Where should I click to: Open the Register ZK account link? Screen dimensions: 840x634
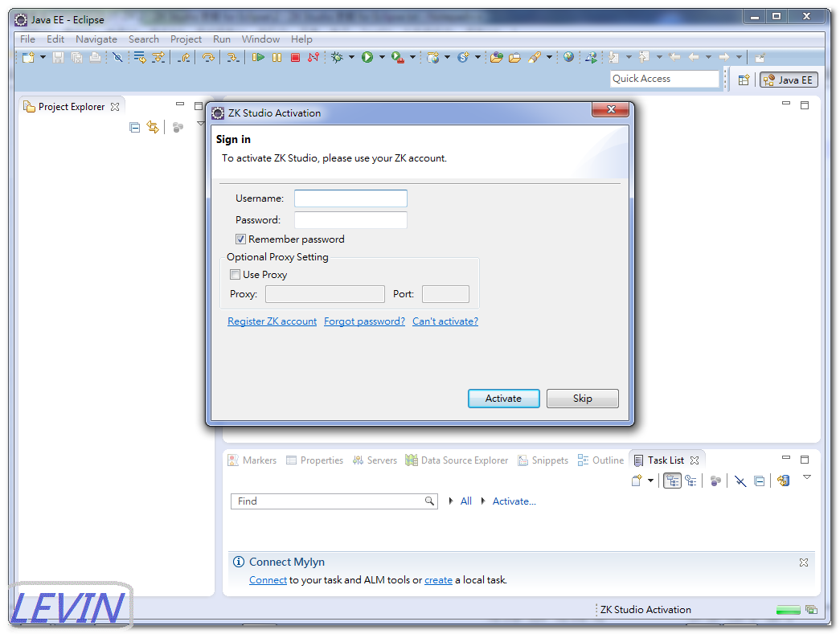click(x=272, y=321)
